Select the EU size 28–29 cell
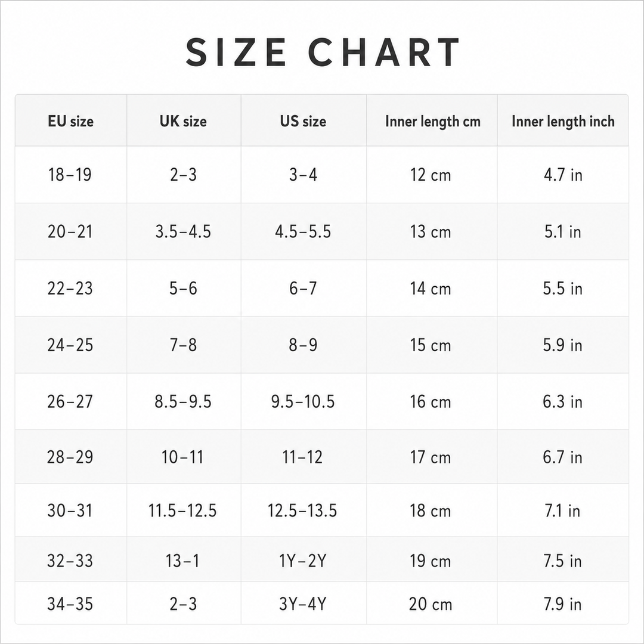This screenshot has height=644, width=644. pyautogui.click(x=70, y=457)
